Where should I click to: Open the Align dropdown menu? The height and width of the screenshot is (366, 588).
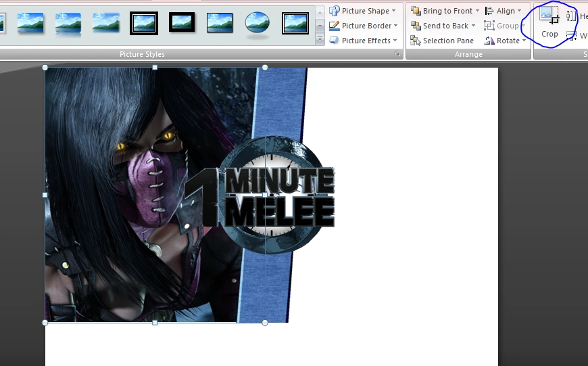pyautogui.click(x=504, y=11)
